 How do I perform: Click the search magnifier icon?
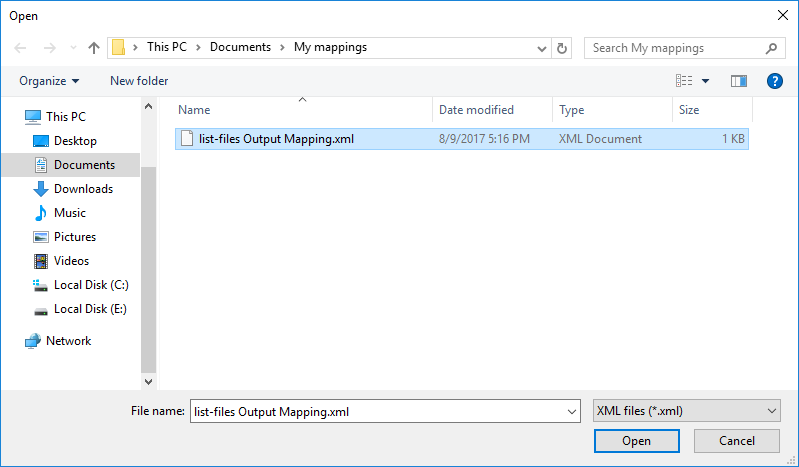click(771, 48)
